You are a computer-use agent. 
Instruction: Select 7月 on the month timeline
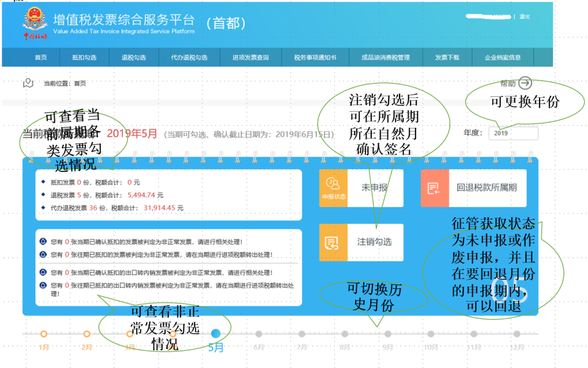[302, 334]
